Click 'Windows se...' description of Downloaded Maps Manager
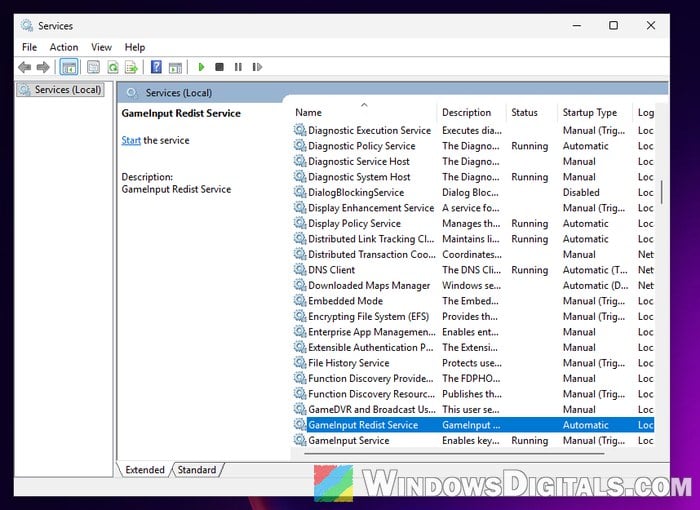700x510 pixels. (471, 285)
